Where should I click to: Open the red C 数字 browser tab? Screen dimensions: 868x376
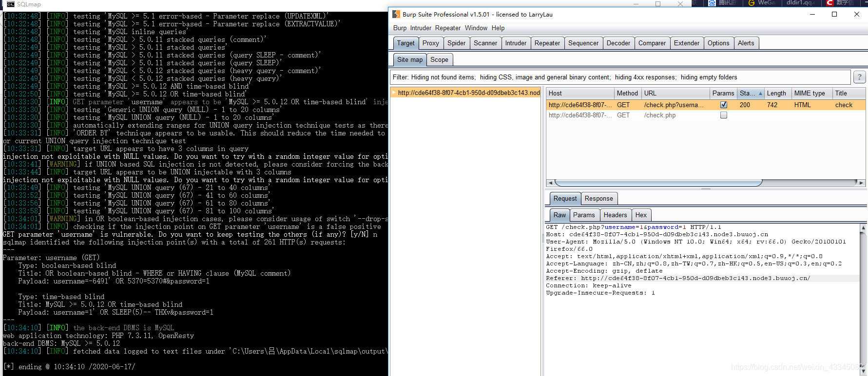coord(840,3)
